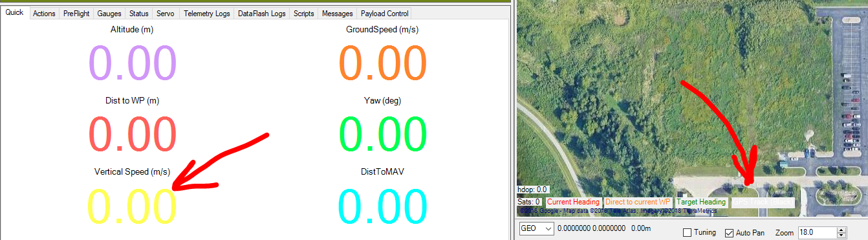Image resolution: width=868 pixels, height=240 pixels.
Task: Switch to the Scripts tab
Action: point(303,13)
